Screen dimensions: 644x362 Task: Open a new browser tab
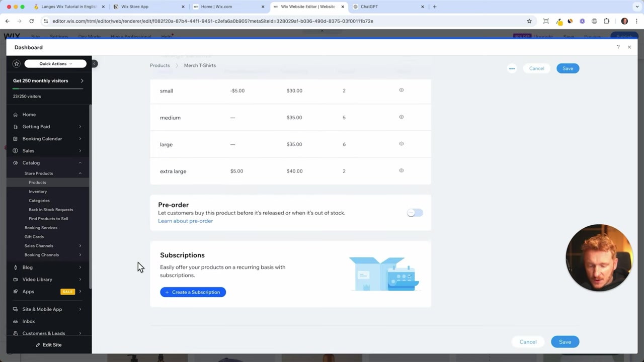click(435, 7)
